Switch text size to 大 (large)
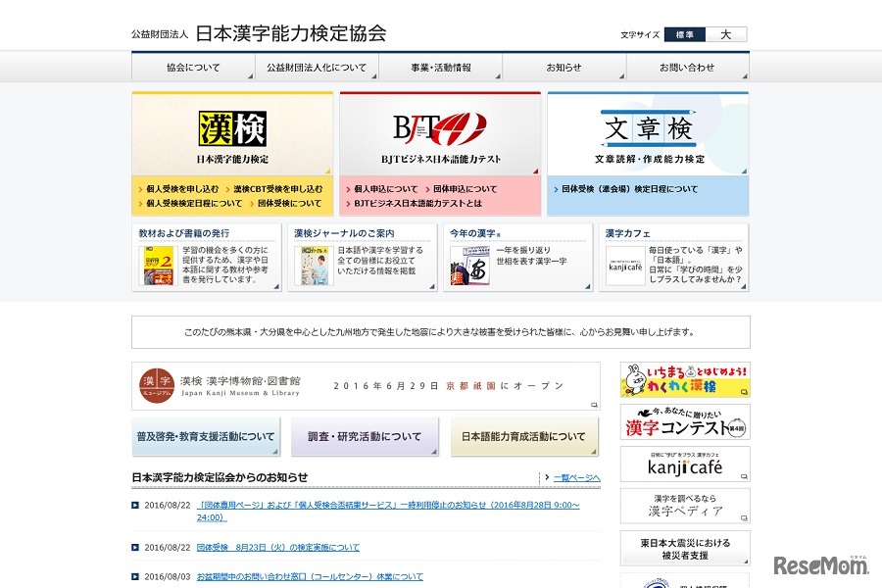882x588 pixels. point(725,33)
